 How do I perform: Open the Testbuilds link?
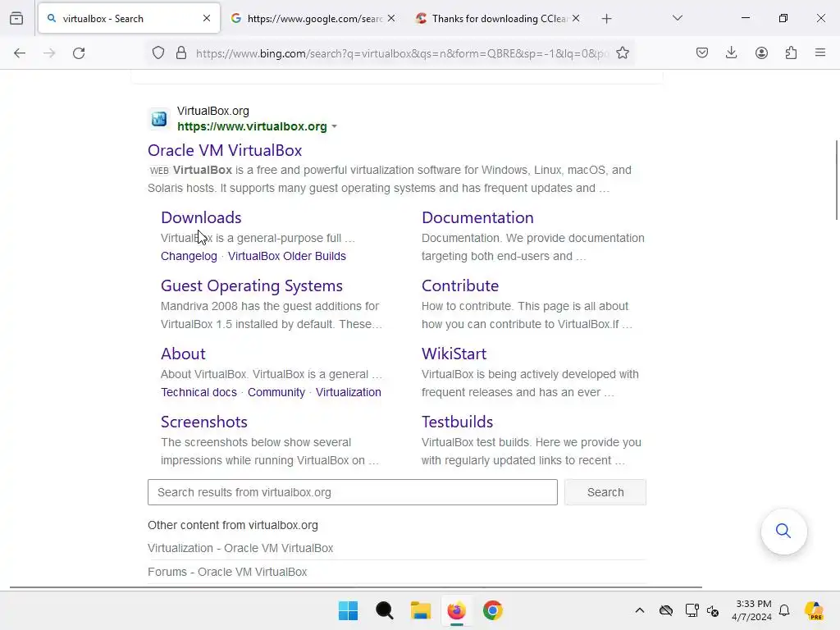click(457, 422)
